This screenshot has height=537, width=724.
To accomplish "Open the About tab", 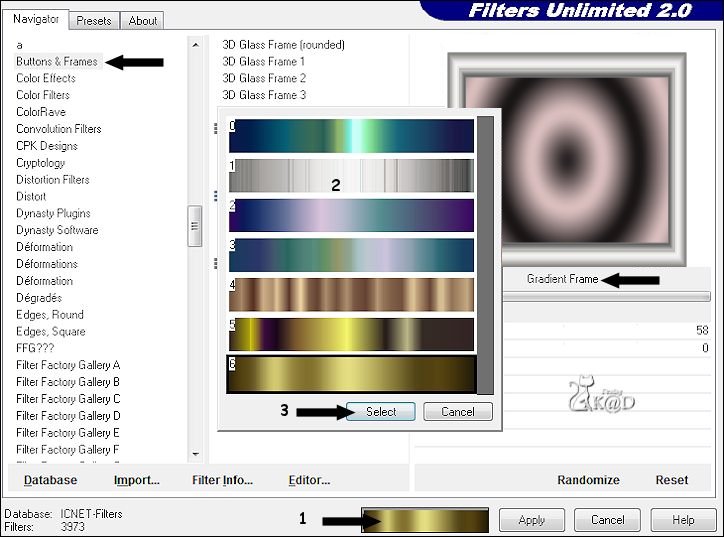I will point(142,21).
